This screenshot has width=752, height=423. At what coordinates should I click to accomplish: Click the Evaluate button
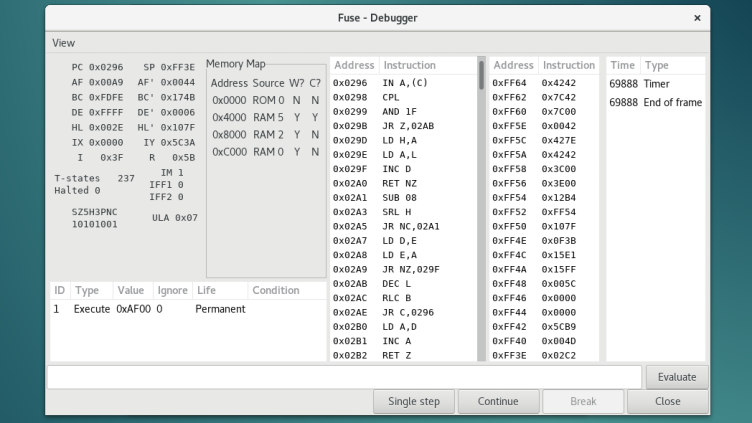pyautogui.click(x=677, y=377)
